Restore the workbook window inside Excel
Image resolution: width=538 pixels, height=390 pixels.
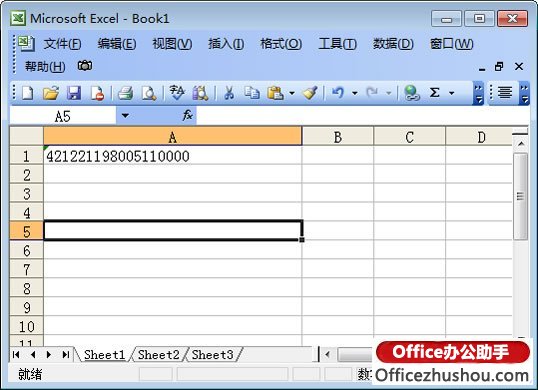(x=499, y=66)
